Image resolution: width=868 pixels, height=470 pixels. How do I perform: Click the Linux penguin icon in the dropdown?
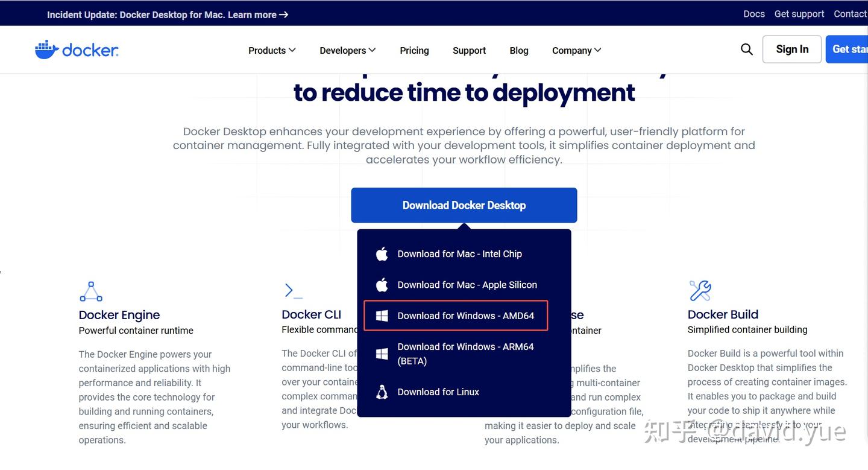tap(382, 392)
